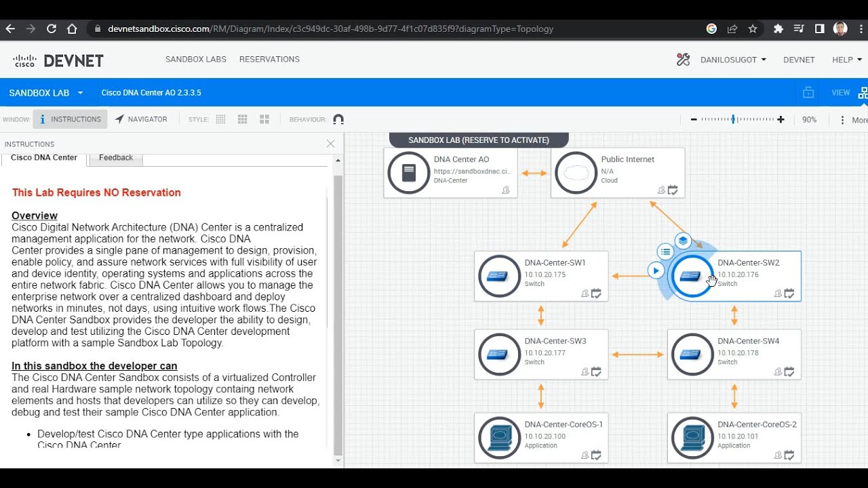Open the DevNet header link
Viewport: 868px width, 488px height.
[x=799, y=60]
